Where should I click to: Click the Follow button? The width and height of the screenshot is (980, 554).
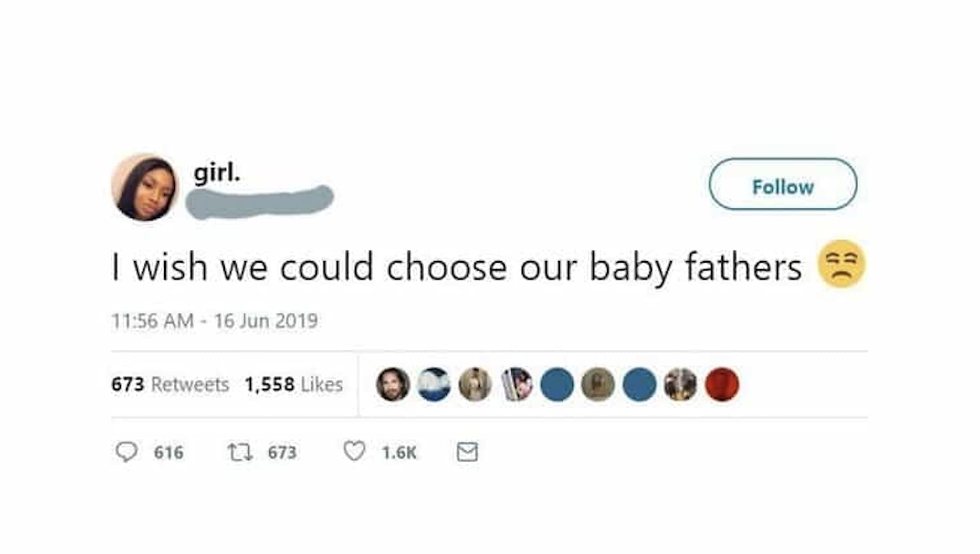782,184
